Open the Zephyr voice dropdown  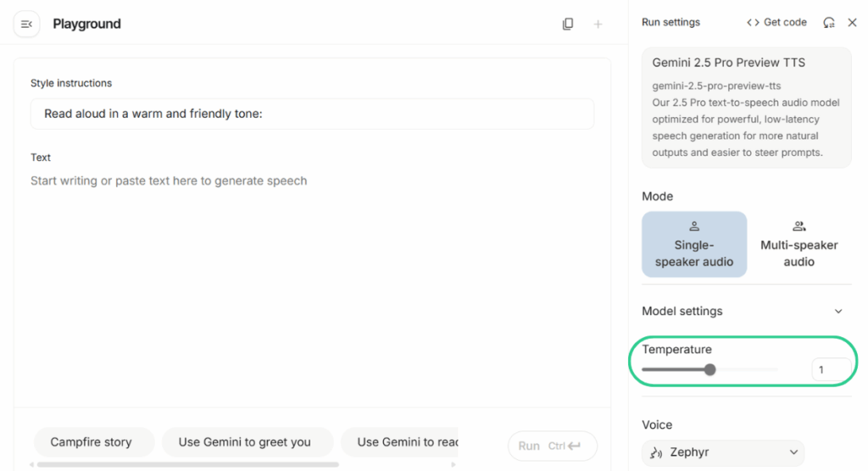(x=723, y=452)
